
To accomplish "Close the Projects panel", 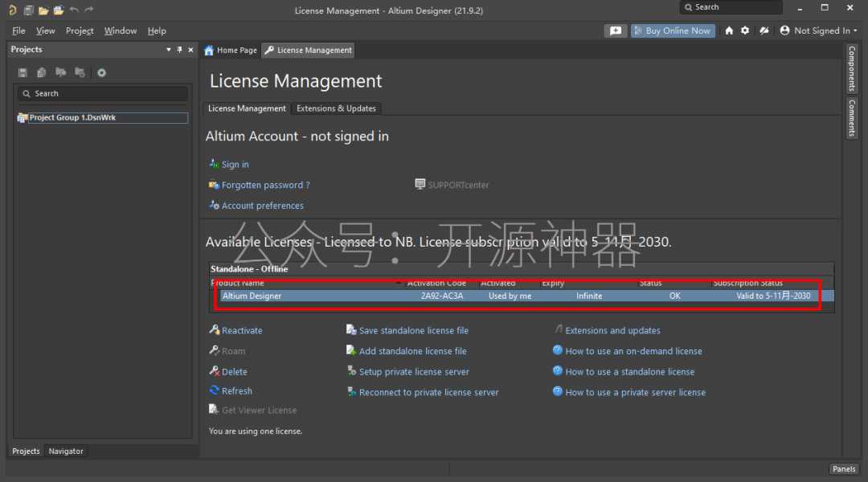I will tap(191, 50).
